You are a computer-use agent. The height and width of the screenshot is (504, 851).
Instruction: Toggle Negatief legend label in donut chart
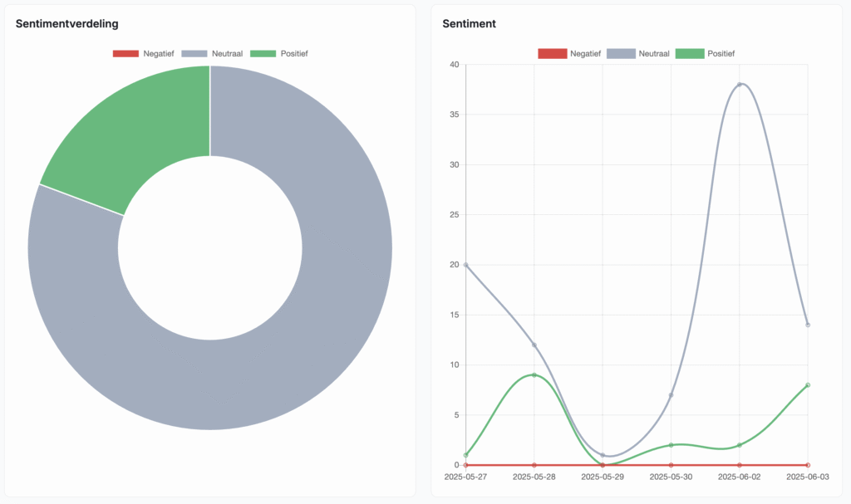coord(158,53)
